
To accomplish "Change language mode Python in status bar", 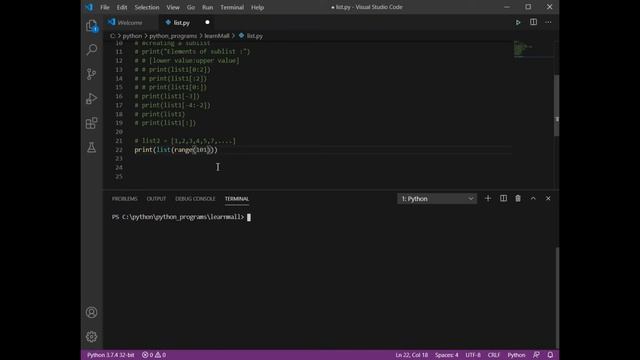I will (516, 355).
